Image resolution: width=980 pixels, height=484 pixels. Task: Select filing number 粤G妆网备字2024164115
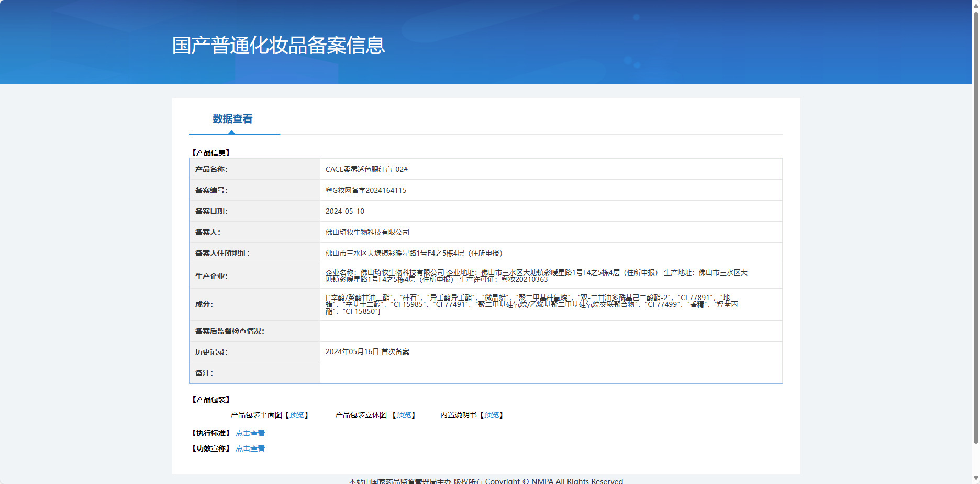tap(366, 190)
